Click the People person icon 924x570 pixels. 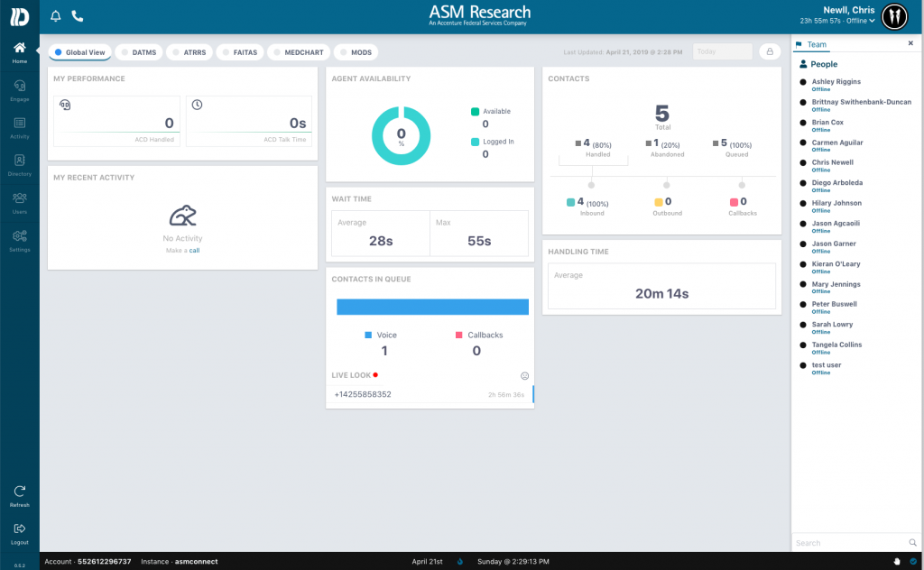[x=802, y=64]
